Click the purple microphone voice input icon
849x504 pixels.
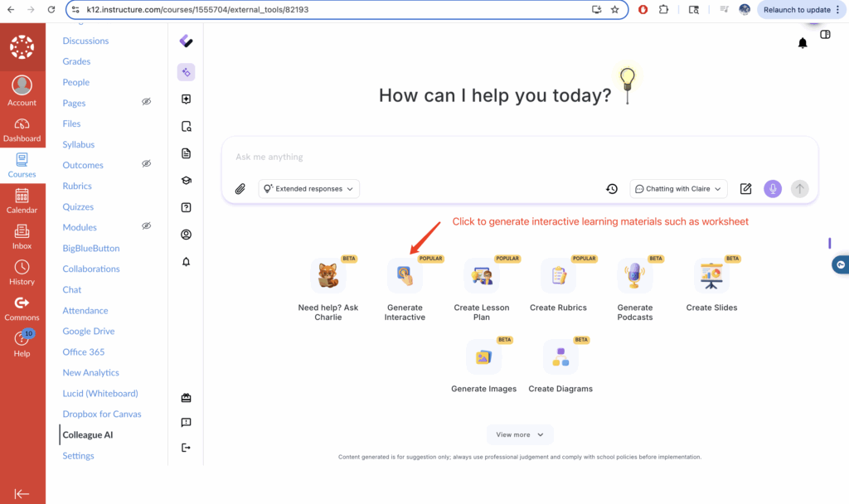click(773, 189)
